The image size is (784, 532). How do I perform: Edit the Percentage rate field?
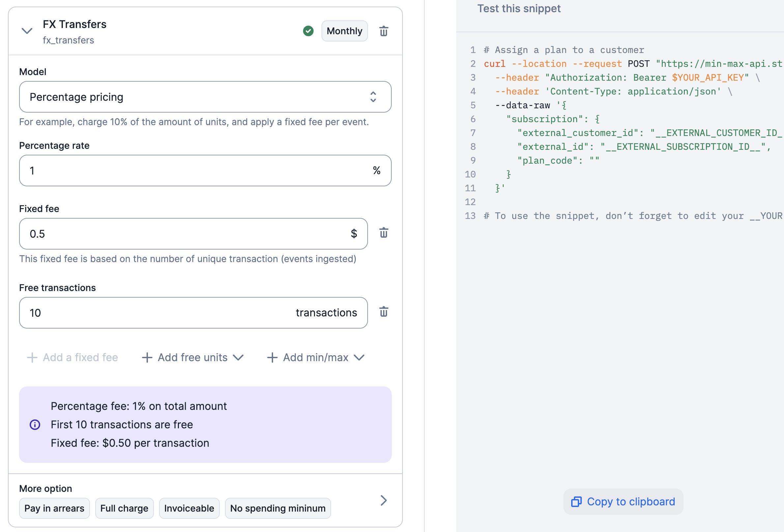[x=196, y=171]
